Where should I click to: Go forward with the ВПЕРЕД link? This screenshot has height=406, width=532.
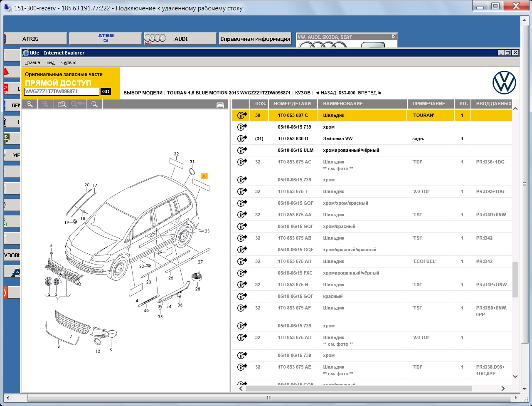[370, 93]
